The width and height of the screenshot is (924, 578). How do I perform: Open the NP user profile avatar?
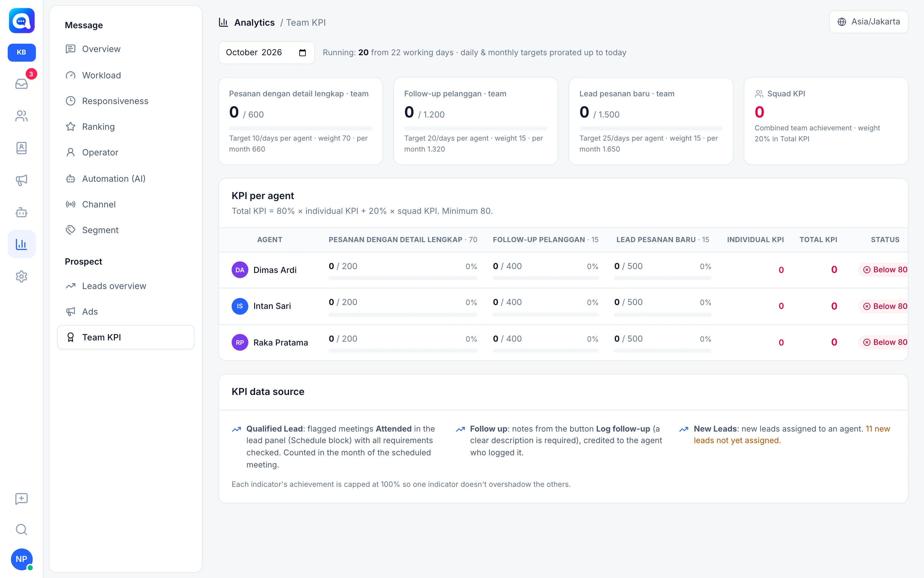22,559
